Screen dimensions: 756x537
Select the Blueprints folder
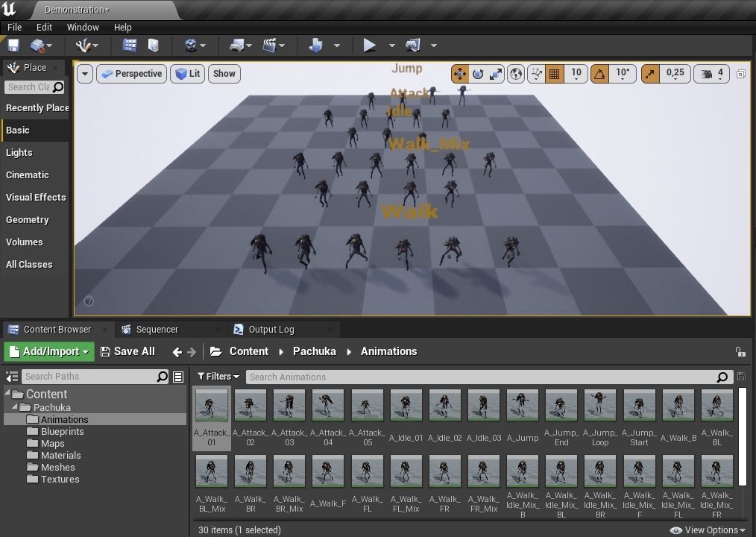[62, 432]
